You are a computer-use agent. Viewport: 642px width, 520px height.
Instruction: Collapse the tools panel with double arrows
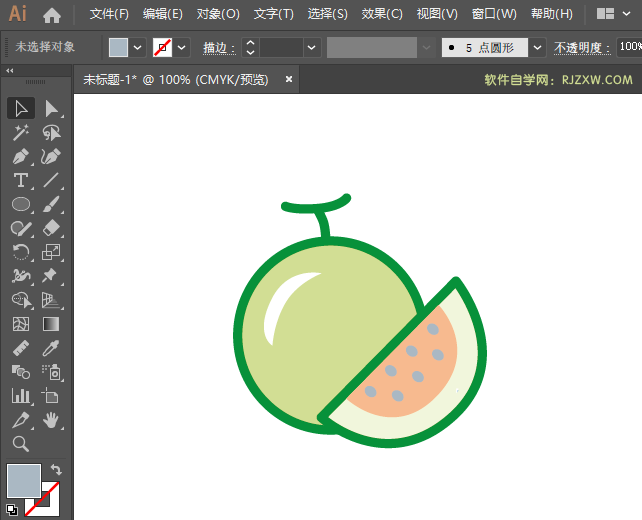(10, 71)
